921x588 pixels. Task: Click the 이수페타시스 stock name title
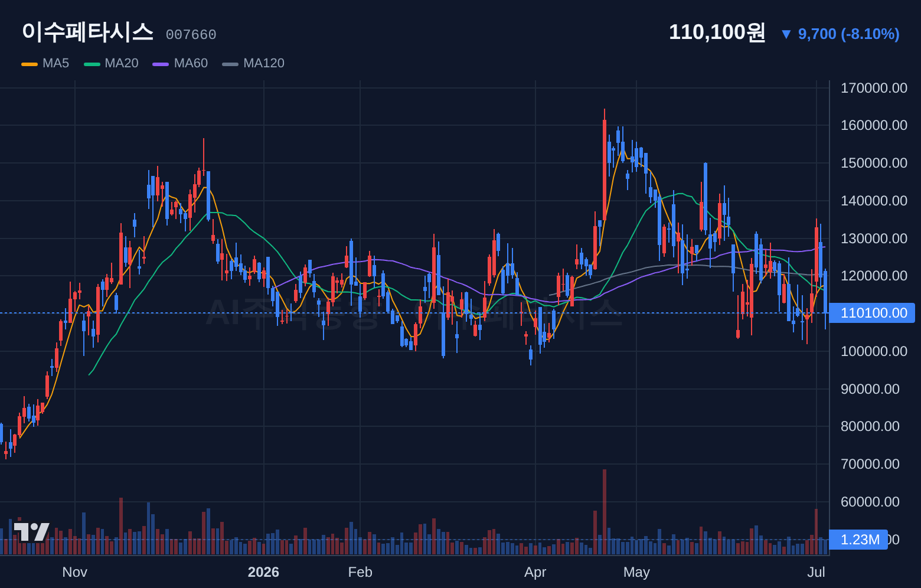click(x=87, y=32)
